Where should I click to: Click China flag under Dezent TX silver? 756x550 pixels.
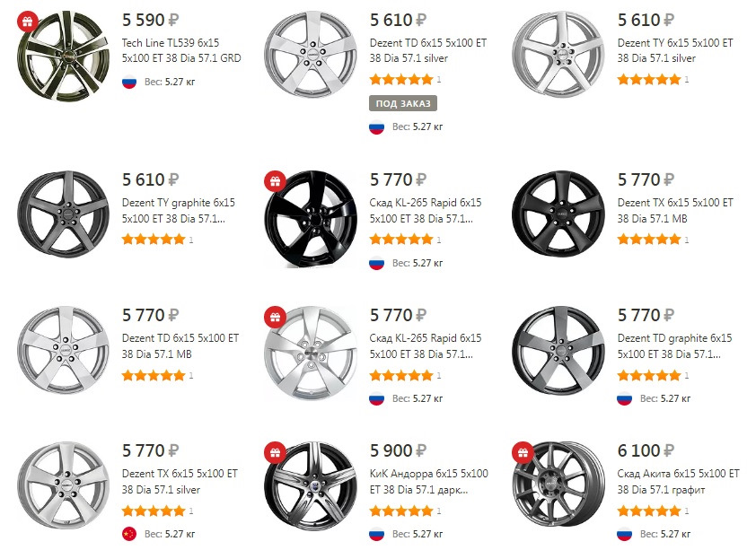pos(129,535)
